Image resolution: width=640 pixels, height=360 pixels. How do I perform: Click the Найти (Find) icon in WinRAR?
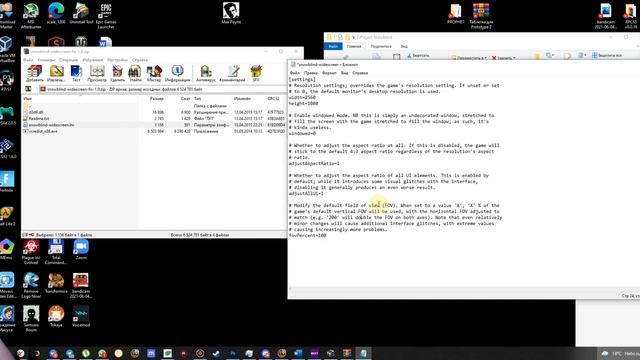(x=135, y=73)
